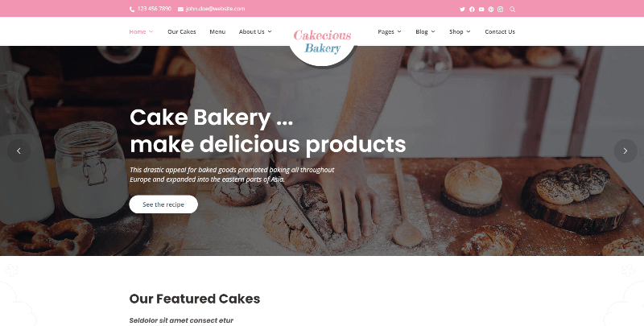This screenshot has width=644, height=326.
Task: Open the Instagram social icon
Action: pyautogui.click(x=500, y=10)
